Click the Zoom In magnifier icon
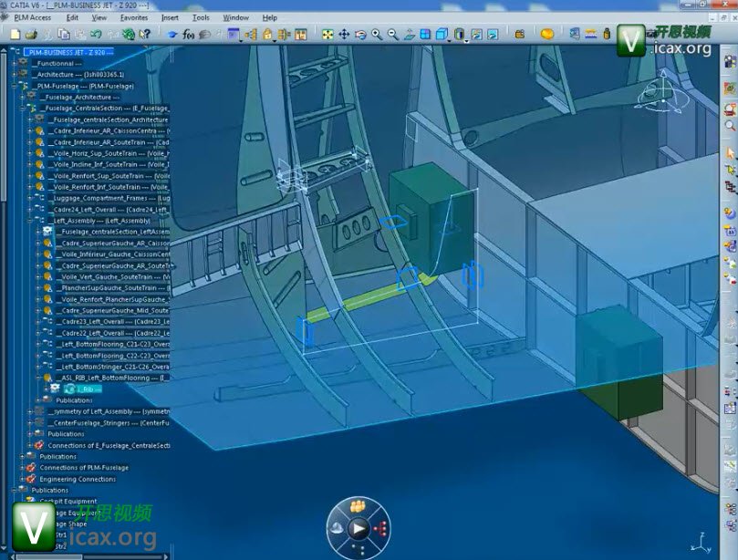 pos(377,35)
